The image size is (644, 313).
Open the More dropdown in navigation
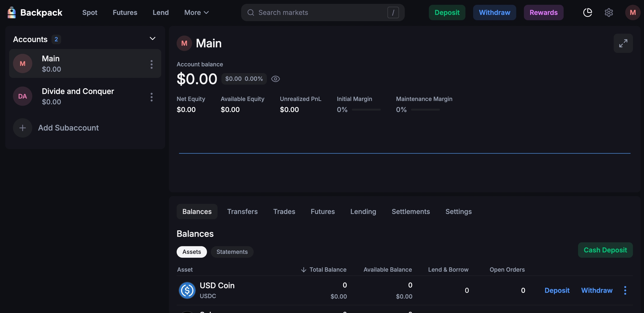[196, 13]
